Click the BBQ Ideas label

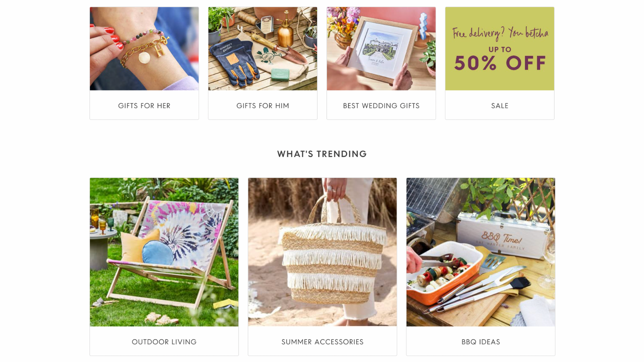click(x=481, y=342)
